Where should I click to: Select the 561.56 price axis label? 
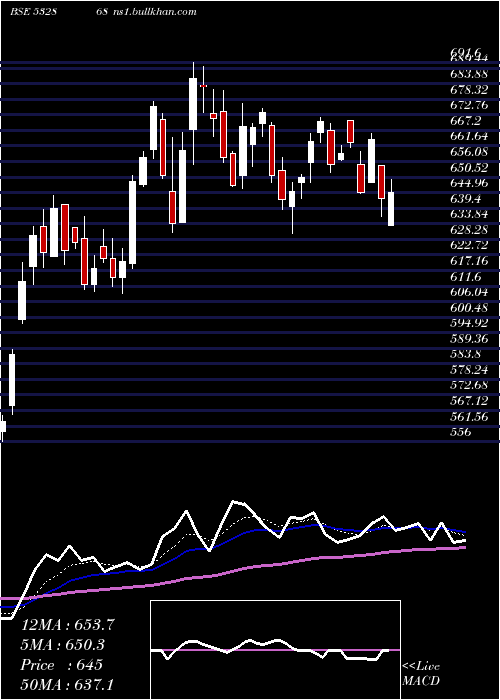(x=468, y=416)
